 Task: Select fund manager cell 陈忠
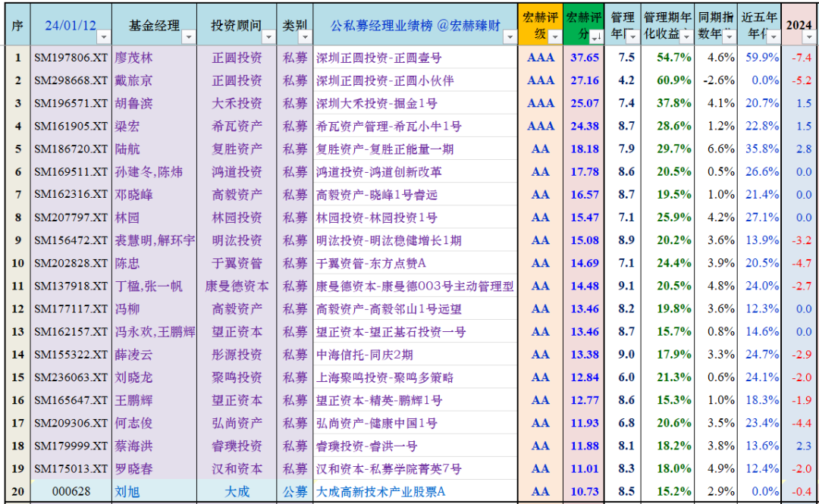tap(155, 263)
